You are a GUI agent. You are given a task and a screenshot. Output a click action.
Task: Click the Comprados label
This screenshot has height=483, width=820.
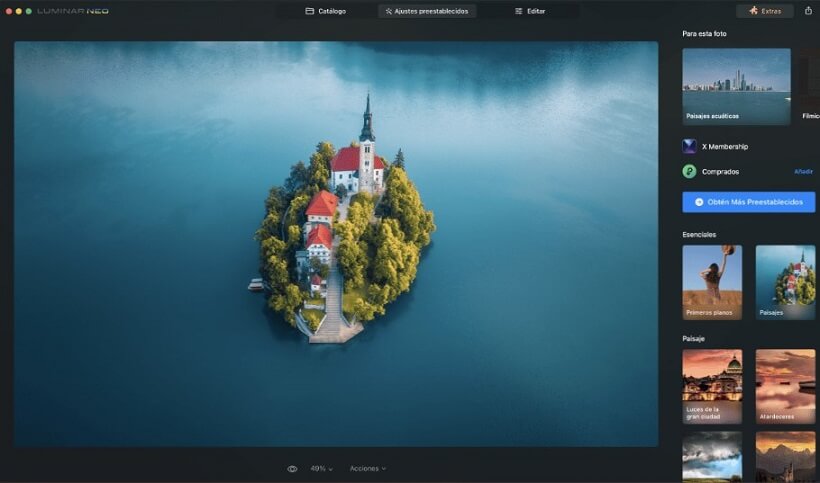[720, 172]
